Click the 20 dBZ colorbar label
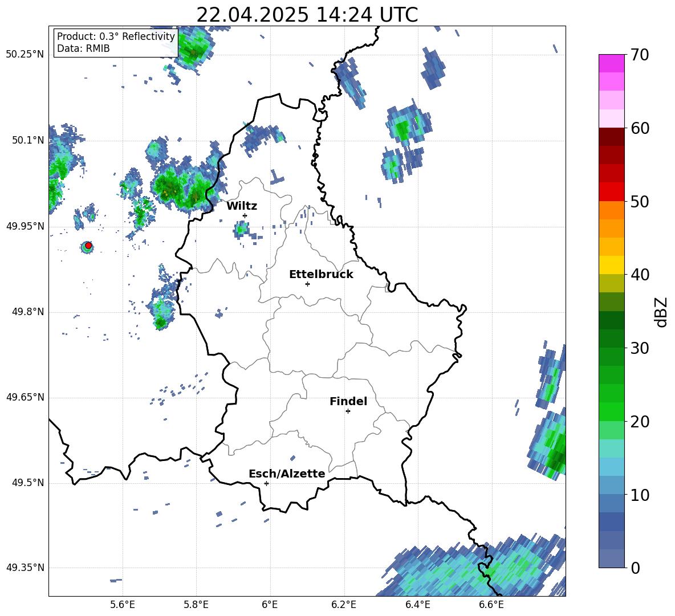The width and height of the screenshot is (675, 616). (640, 422)
